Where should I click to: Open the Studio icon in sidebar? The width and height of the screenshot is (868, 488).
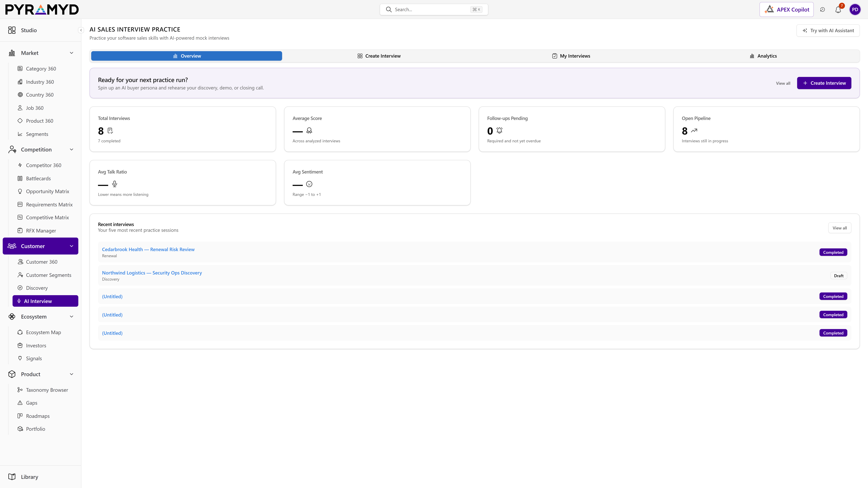tap(12, 30)
